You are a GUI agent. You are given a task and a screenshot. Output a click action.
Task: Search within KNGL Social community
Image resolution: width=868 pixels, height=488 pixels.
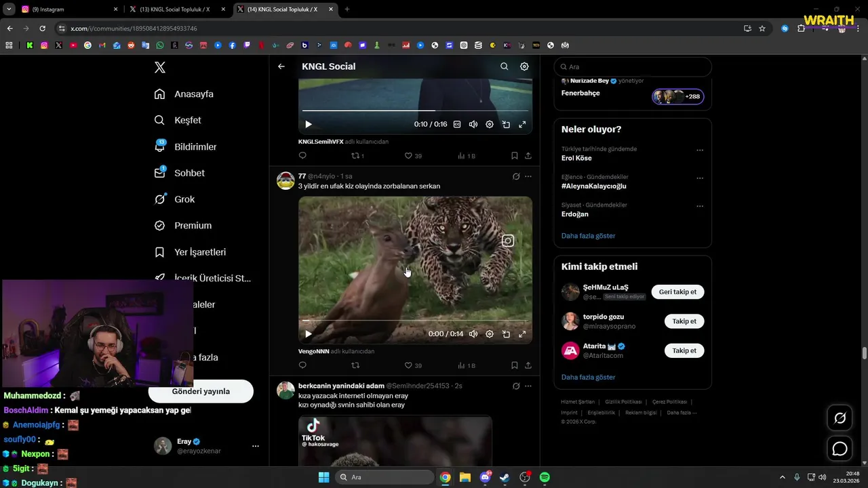point(504,66)
